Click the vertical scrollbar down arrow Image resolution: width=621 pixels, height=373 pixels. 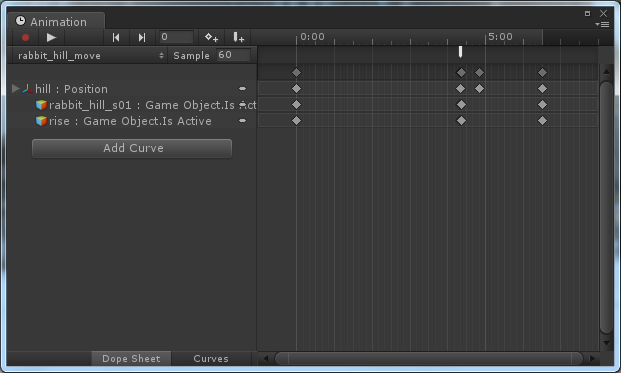click(606, 343)
